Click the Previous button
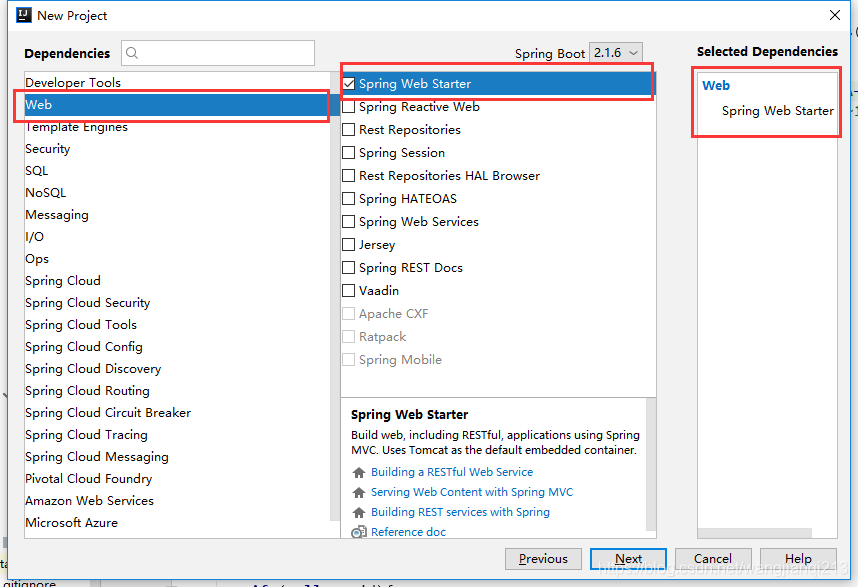 click(x=543, y=559)
